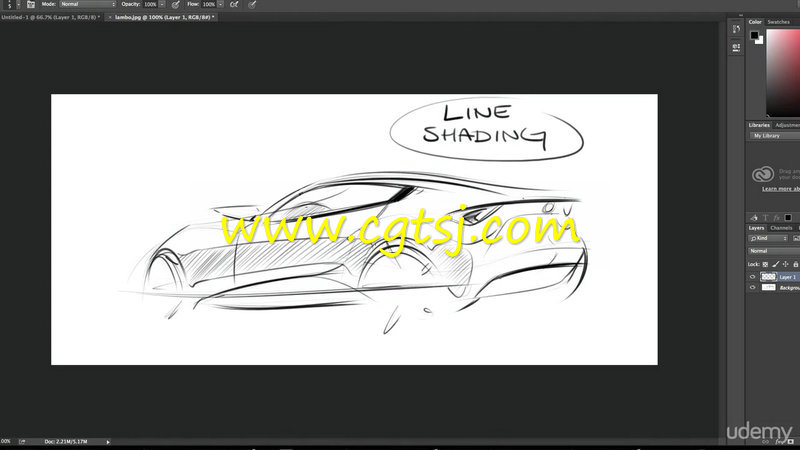
Task: Pick a color in the red color field
Action: click(783, 73)
